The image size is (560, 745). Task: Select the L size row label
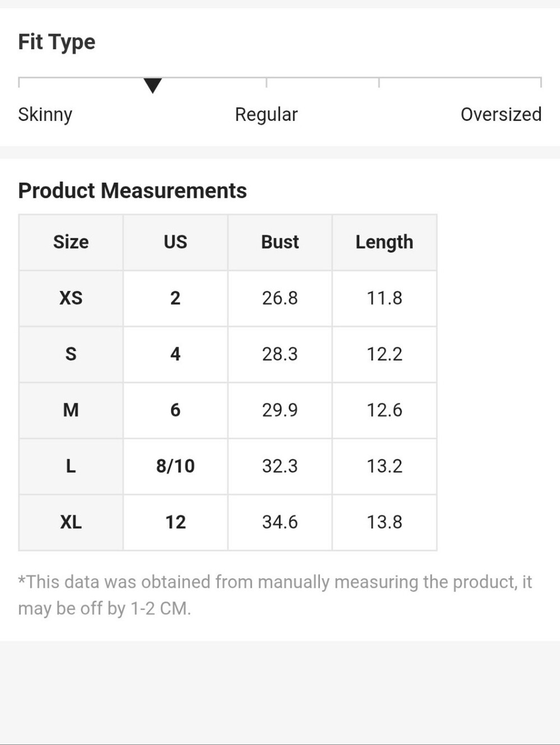(x=71, y=466)
